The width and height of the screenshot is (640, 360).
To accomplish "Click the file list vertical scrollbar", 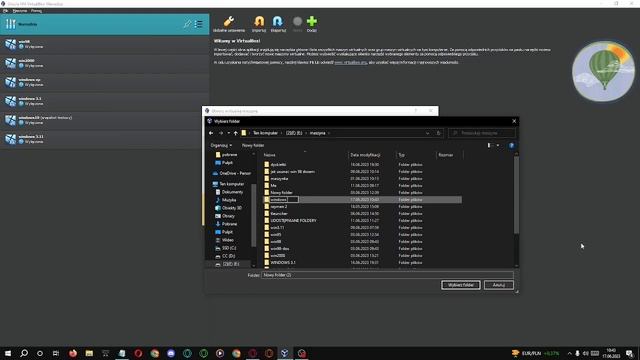I will tap(516, 194).
